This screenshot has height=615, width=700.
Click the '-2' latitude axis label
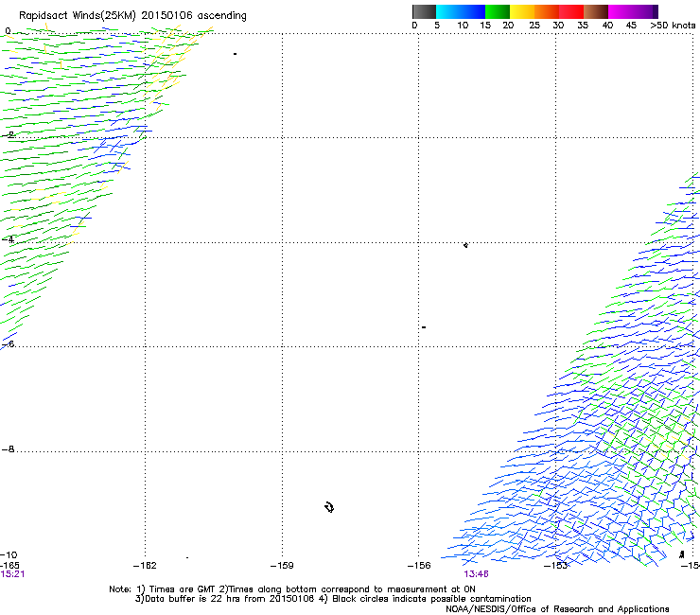[9, 135]
